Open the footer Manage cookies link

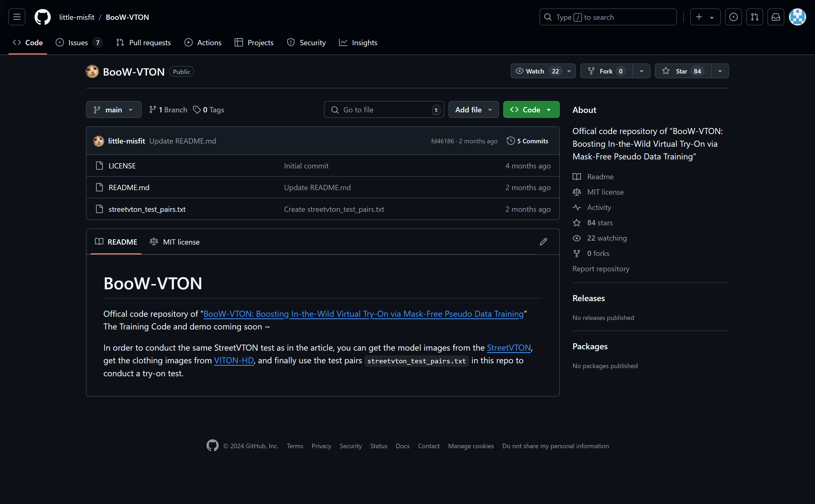[471, 446]
